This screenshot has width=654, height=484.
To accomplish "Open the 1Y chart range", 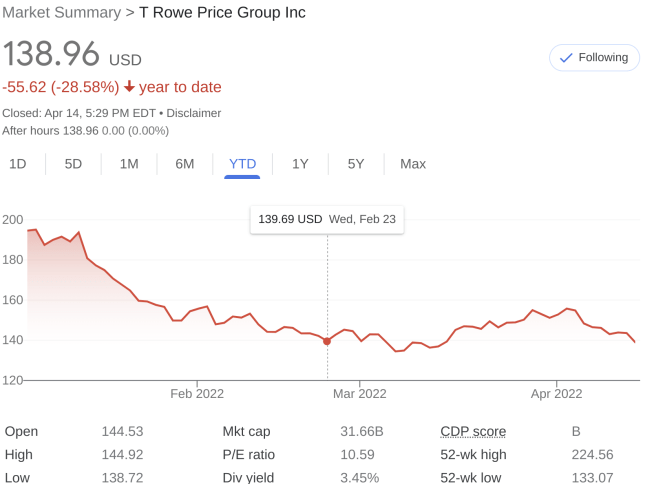I will coord(300,164).
